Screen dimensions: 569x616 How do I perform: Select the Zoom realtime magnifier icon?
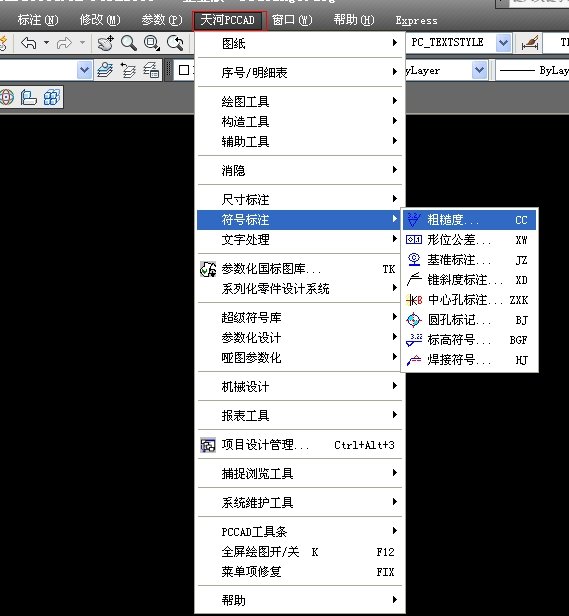[x=128, y=43]
